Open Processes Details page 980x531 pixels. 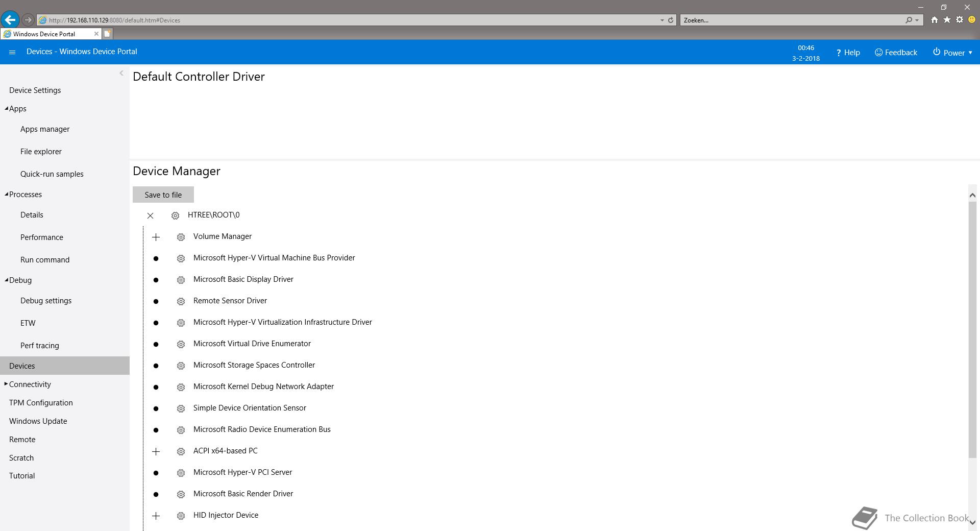pos(32,215)
